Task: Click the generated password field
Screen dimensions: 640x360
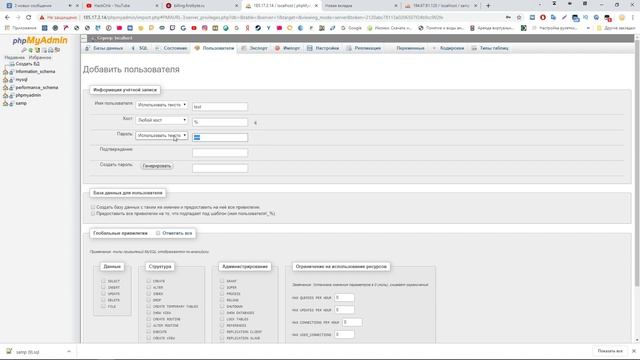Action: 220,168
